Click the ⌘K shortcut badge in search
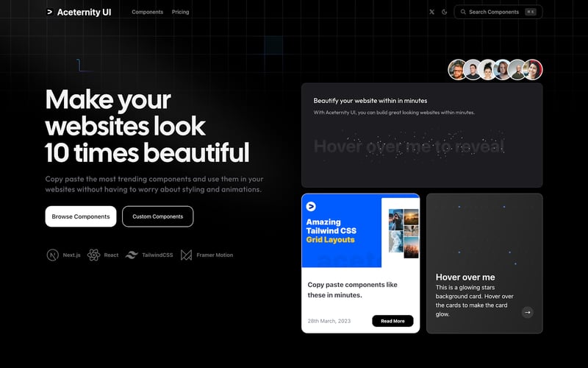Viewport: 588px width, 368px height. pyautogui.click(x=531, y=12)
